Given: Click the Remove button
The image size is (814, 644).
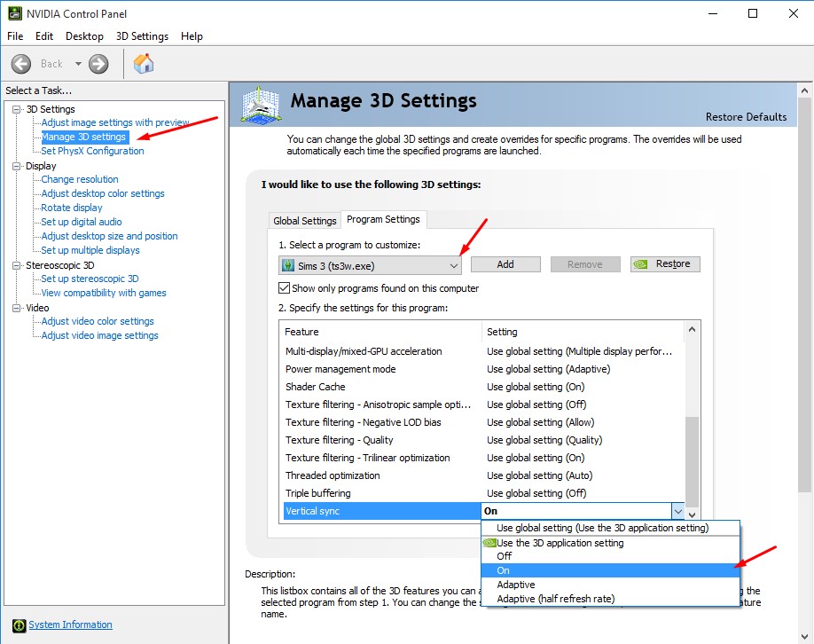Looking at the screenshot, I should coord(585,264).
